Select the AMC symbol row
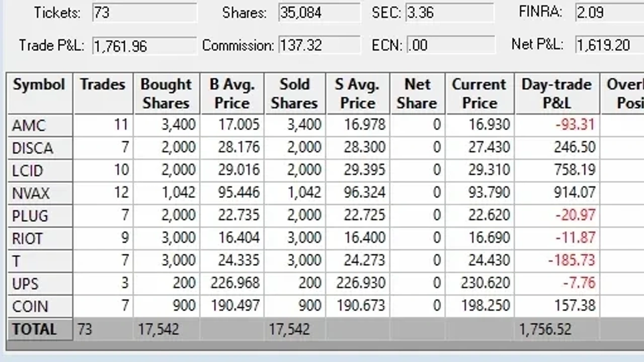This screenshot has width=644, height=362. coord(29,125)
